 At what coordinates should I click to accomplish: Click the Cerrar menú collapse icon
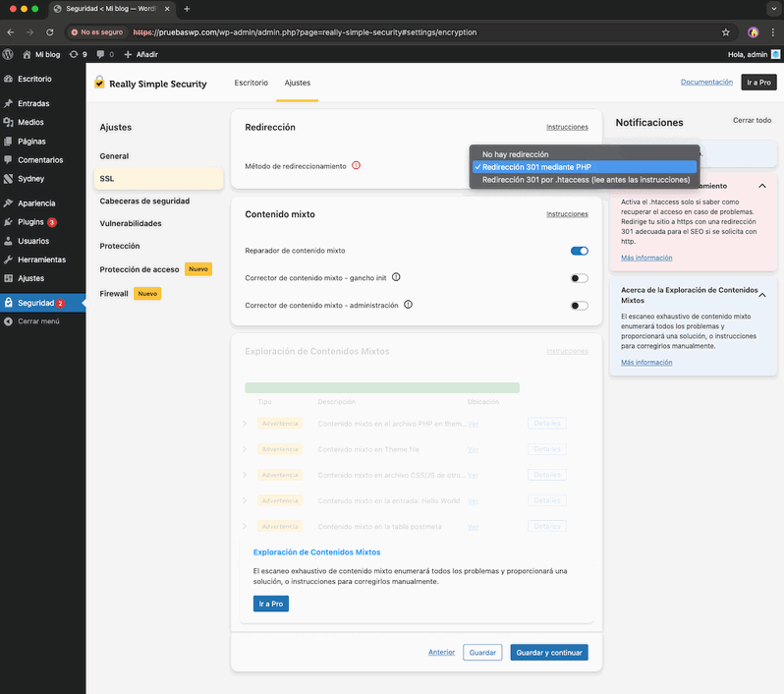click(8, 321)
